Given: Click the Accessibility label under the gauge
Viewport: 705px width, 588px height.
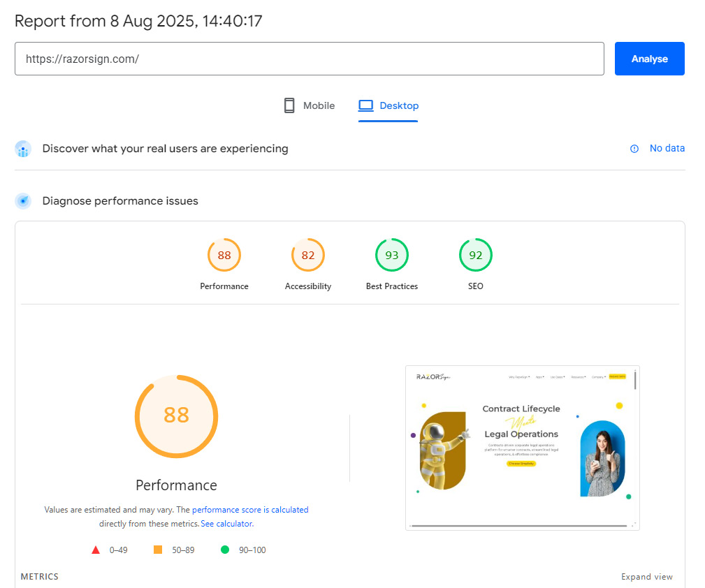Looking at the screenshot, I should coord(308,286).
